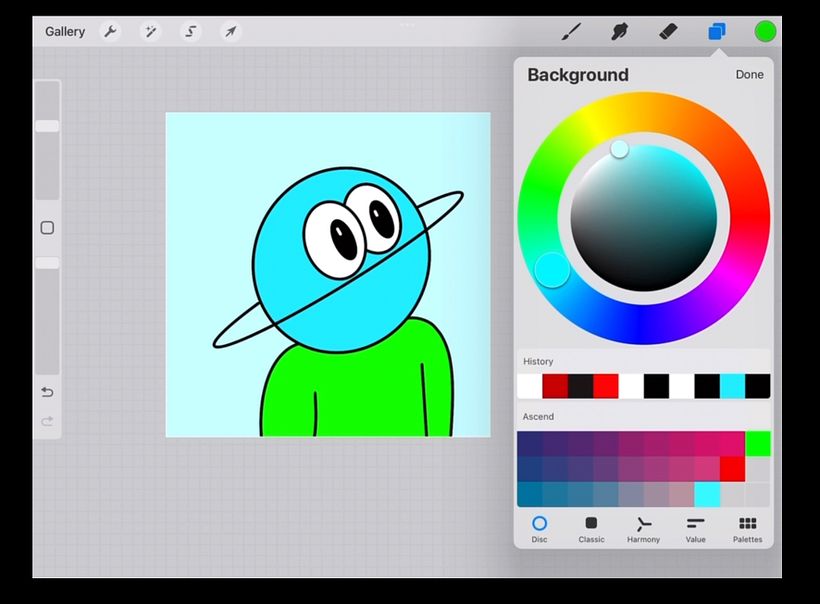Activate the Transform arrow tool
The image size is (820, 604).
click(230, 32)
